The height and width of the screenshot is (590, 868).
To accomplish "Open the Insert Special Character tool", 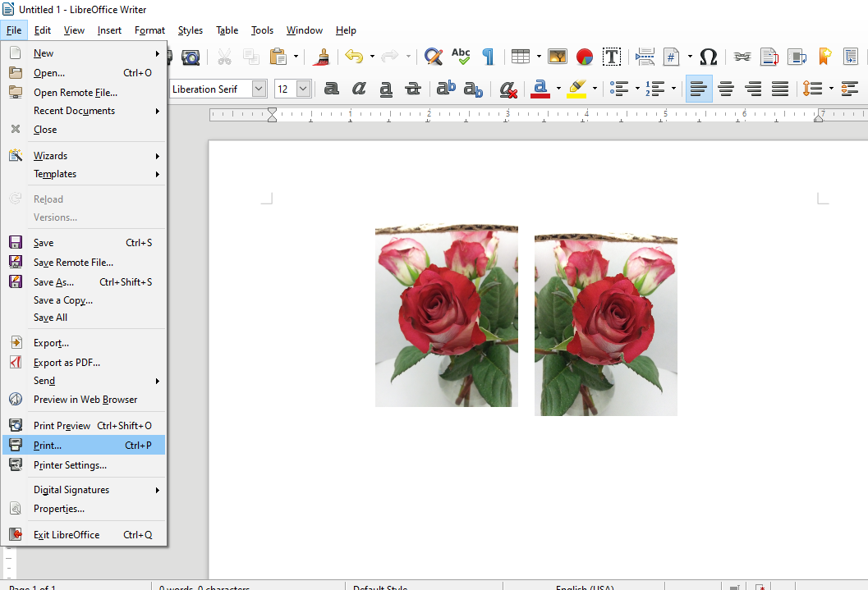I will [707, 57].
